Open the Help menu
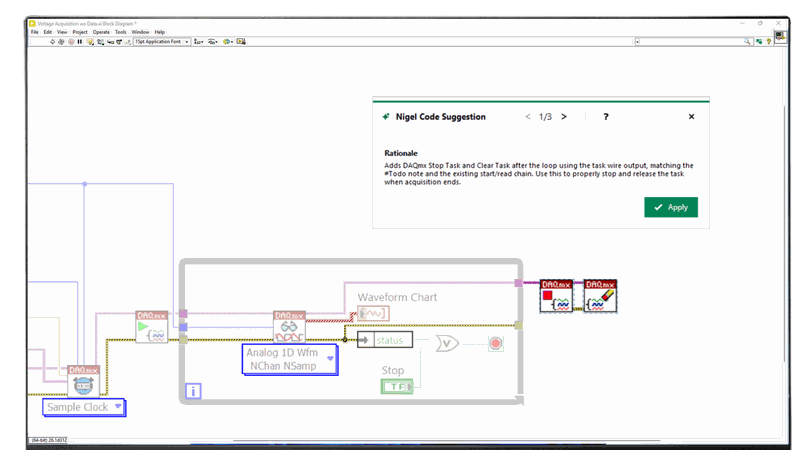The image size is (800, 450). click(x=160, y=32)
